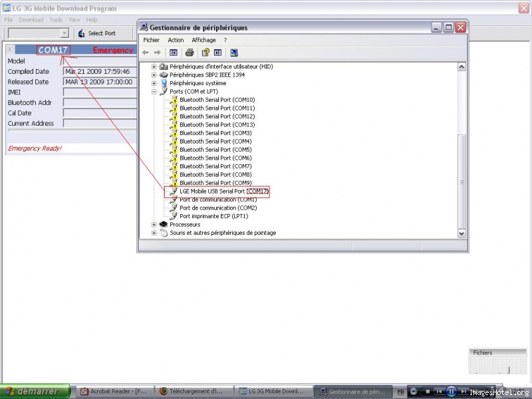Viewport: 532px width, 399px height.
Task: Open the Download menu
Action: click(31, 19)
